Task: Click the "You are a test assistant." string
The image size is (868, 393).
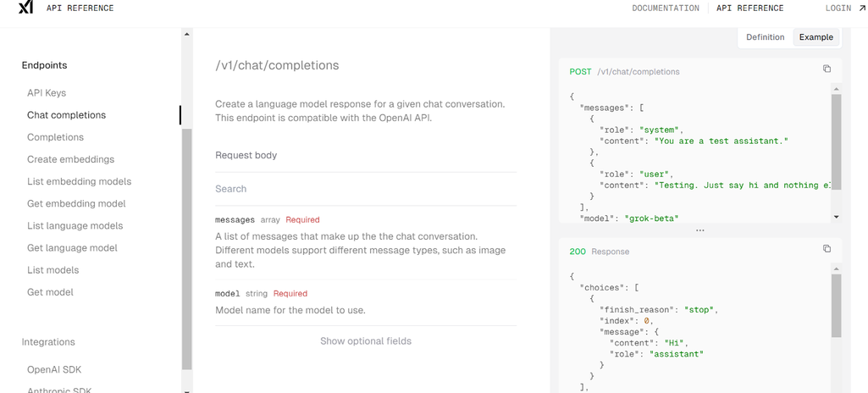Action: tap(721, 141)
